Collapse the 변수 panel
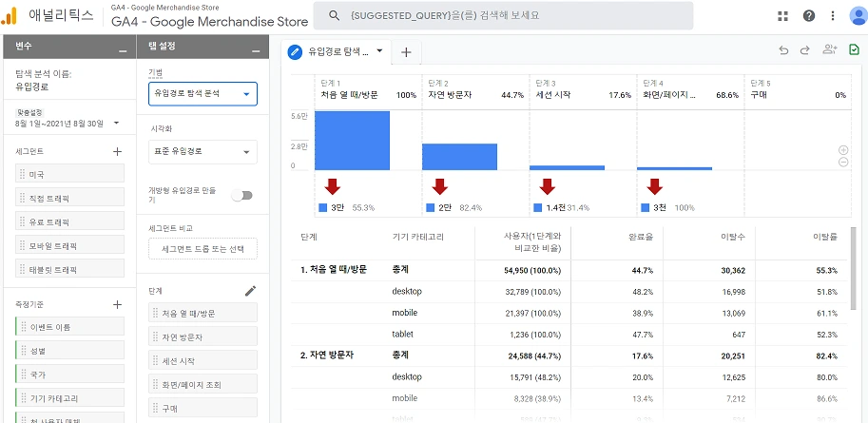The width and height of the screenshot is (868, 423). point(123,51)
